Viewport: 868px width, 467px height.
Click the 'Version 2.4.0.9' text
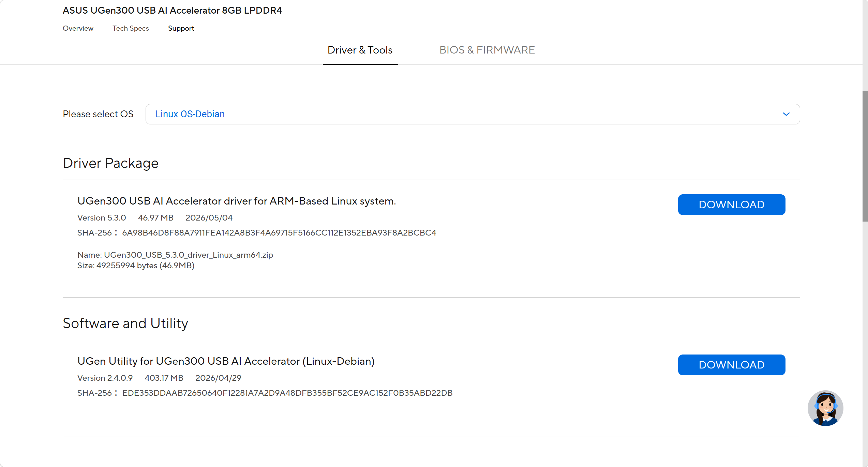[x=105, y=378]
